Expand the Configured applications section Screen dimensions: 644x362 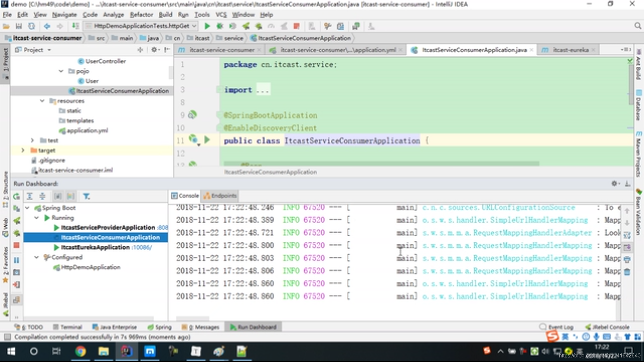pyautogui.click(x=37, y=257)
